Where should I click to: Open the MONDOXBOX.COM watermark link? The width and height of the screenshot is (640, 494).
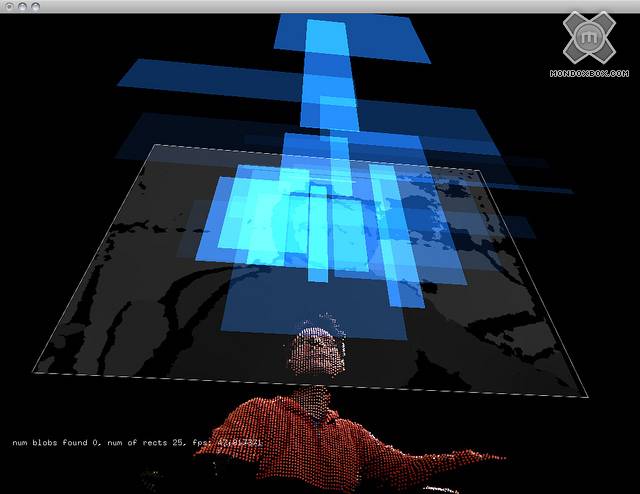pos(595,73)
